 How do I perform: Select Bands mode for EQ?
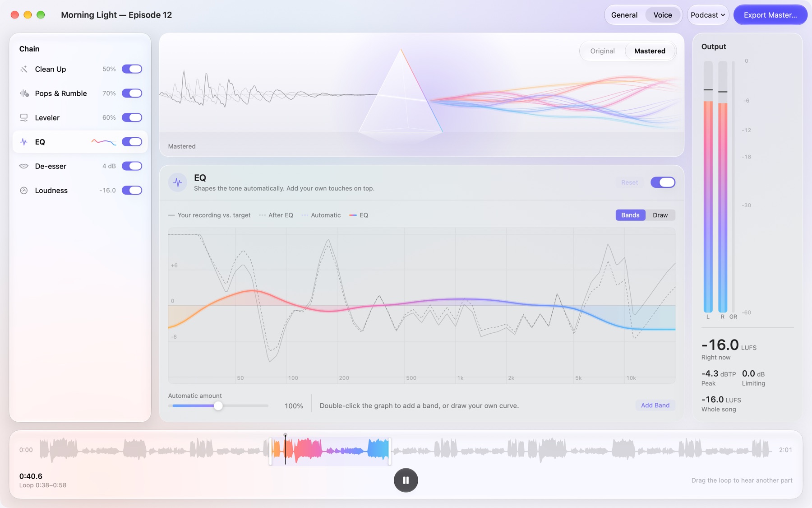[630, 215]
